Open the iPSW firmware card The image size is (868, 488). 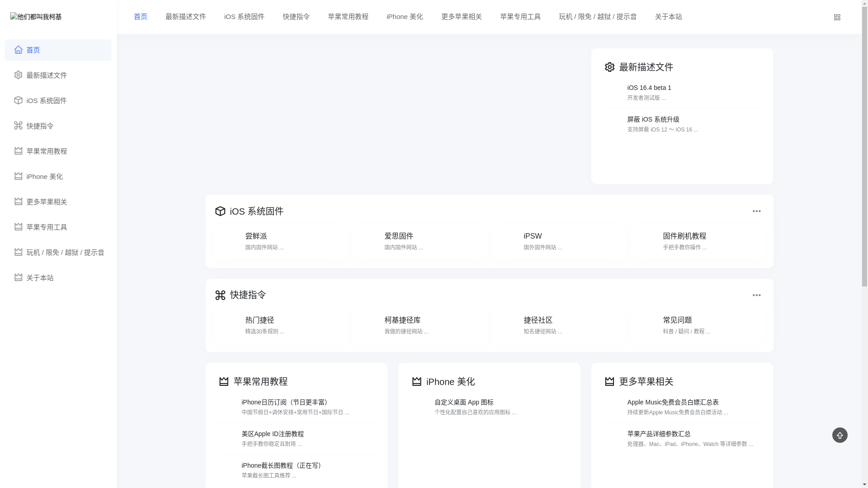[559, 241]
